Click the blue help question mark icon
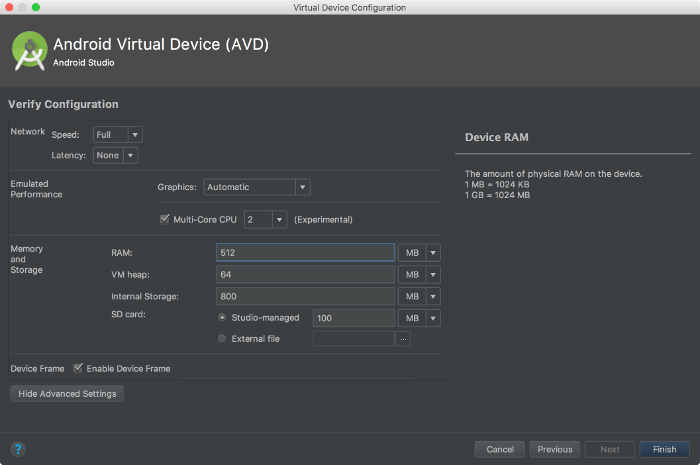 point(17,449)
